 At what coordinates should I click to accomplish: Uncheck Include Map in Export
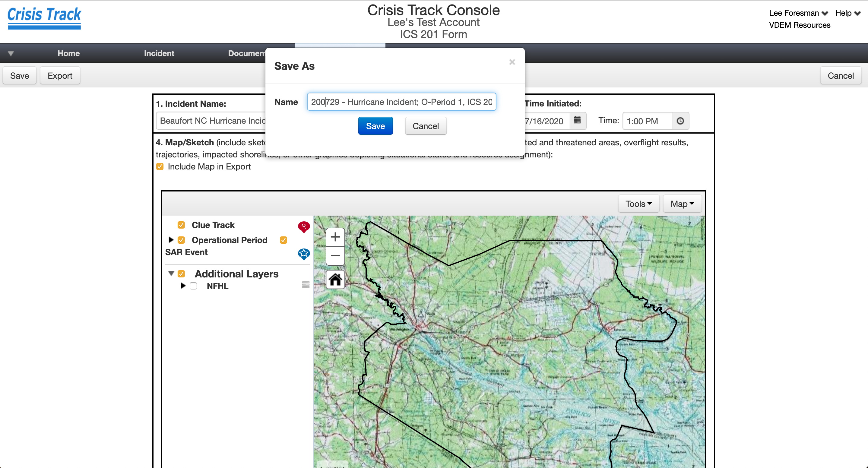(160, 166)
